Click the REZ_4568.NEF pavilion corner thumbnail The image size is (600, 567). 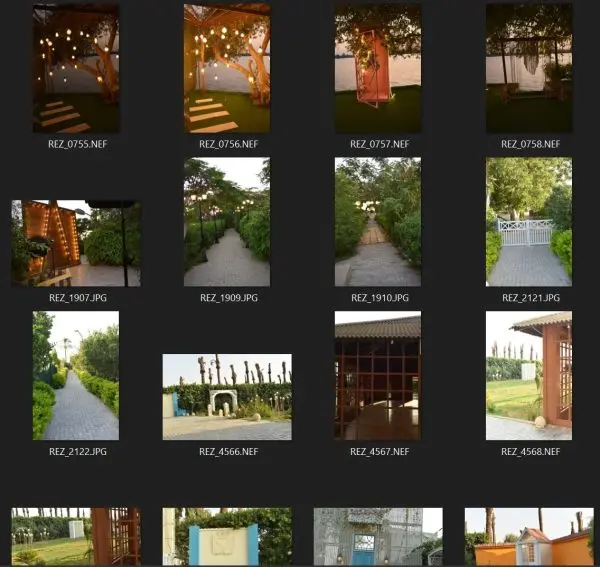tap(529, 376)
